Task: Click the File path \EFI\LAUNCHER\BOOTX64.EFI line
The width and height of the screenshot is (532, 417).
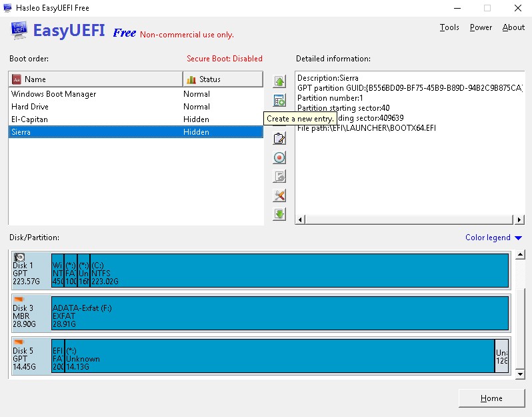Action: coord(367,128)
